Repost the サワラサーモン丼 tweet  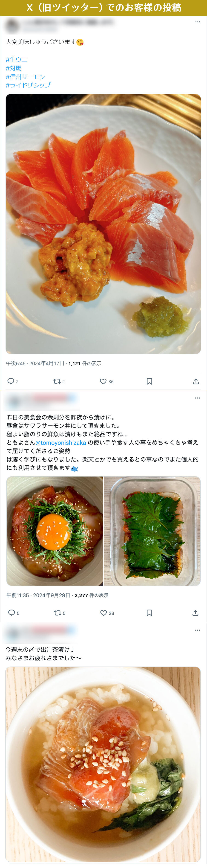(x=57, y=613)
